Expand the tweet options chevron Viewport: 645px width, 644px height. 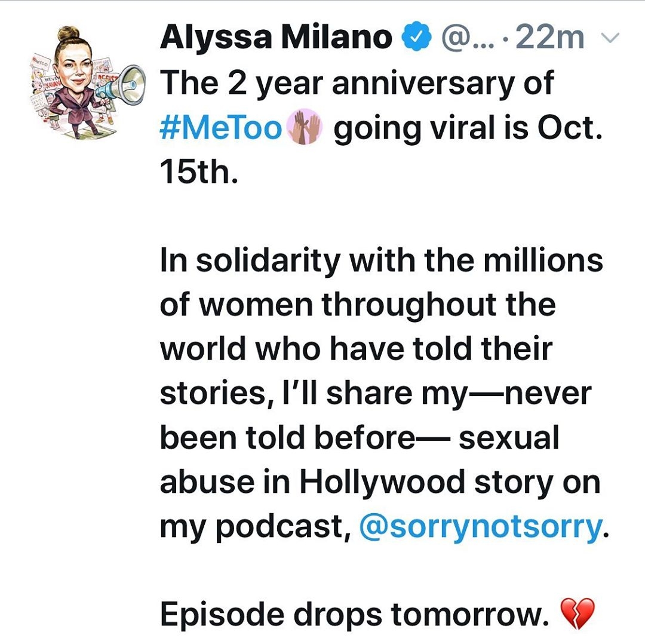point(610,38)
